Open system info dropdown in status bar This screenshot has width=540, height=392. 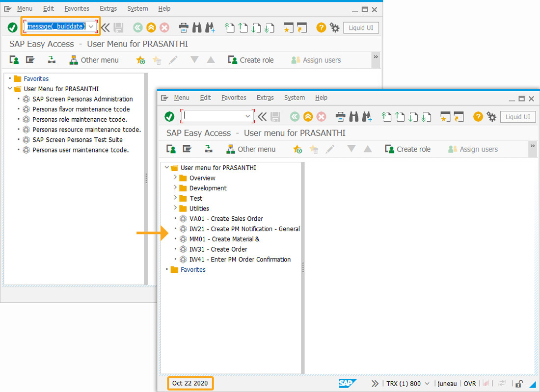point(427,383)
